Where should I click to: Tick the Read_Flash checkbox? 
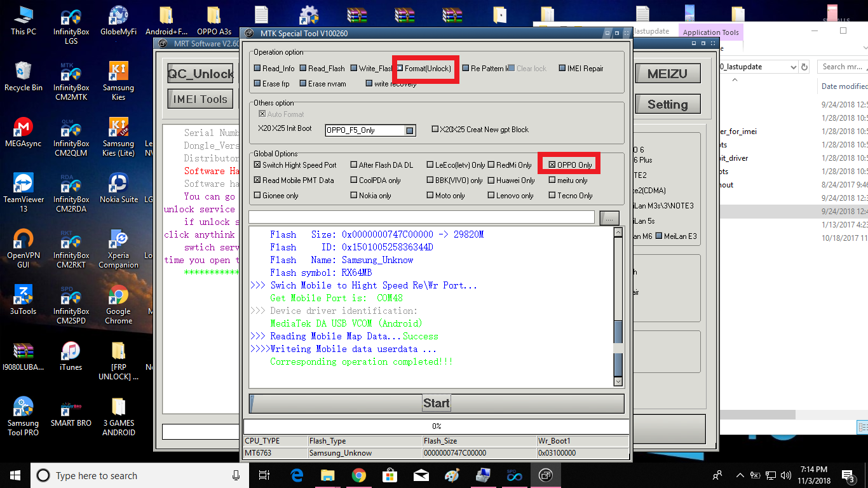tap(303, 69)
